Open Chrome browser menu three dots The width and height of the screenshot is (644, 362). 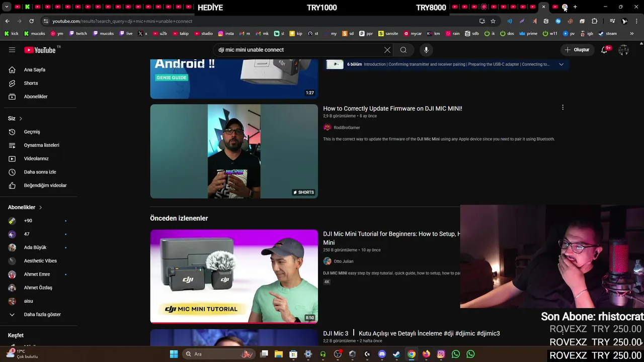tap(636, 21)
